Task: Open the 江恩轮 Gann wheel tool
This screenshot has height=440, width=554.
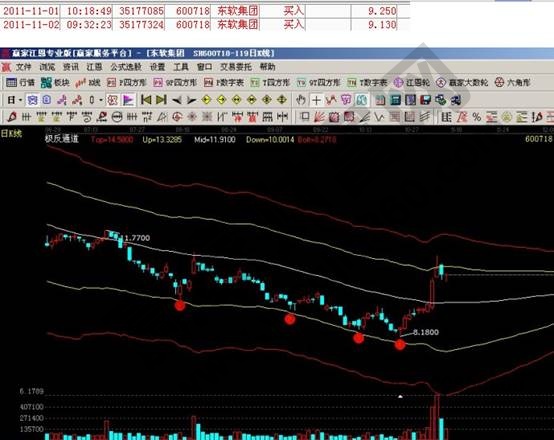Action: (x=412, y=83)
